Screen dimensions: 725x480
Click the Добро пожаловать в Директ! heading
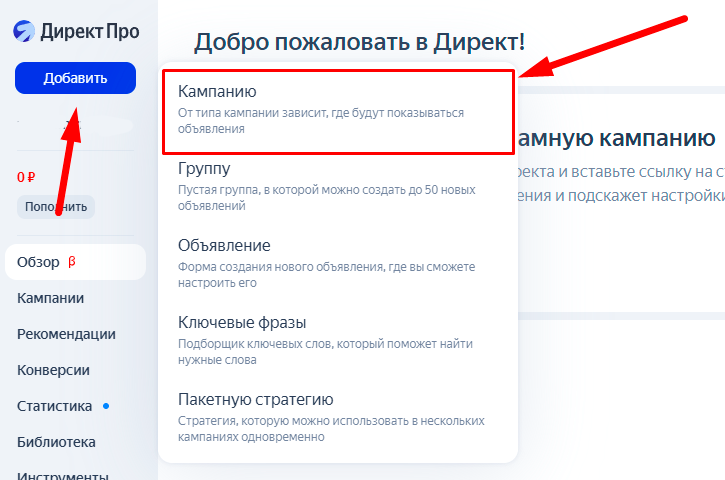(x=359, y=42)
